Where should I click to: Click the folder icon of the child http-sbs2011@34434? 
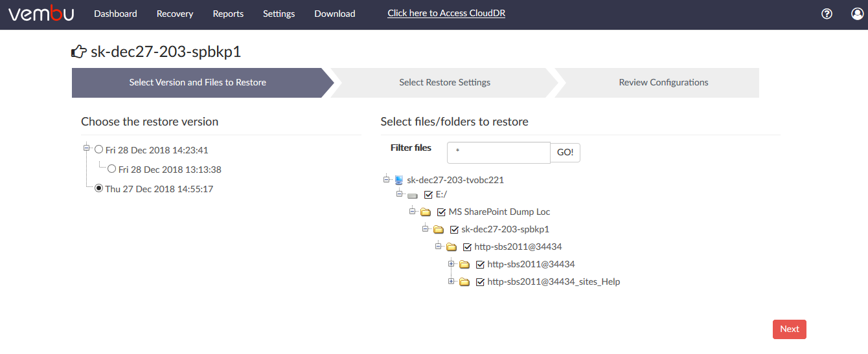pyautogui.click(x=464, y=264)
